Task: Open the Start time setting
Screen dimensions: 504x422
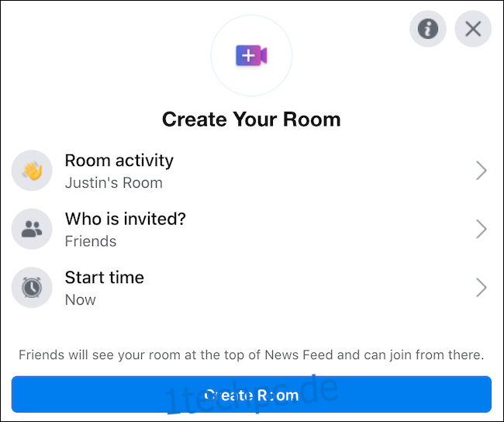Action: 251,288
